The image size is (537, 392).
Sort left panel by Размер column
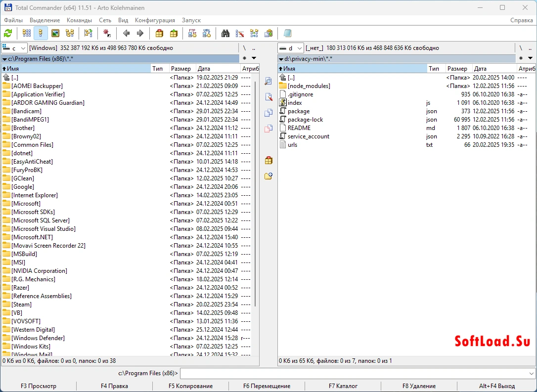[x=182, y=69]
